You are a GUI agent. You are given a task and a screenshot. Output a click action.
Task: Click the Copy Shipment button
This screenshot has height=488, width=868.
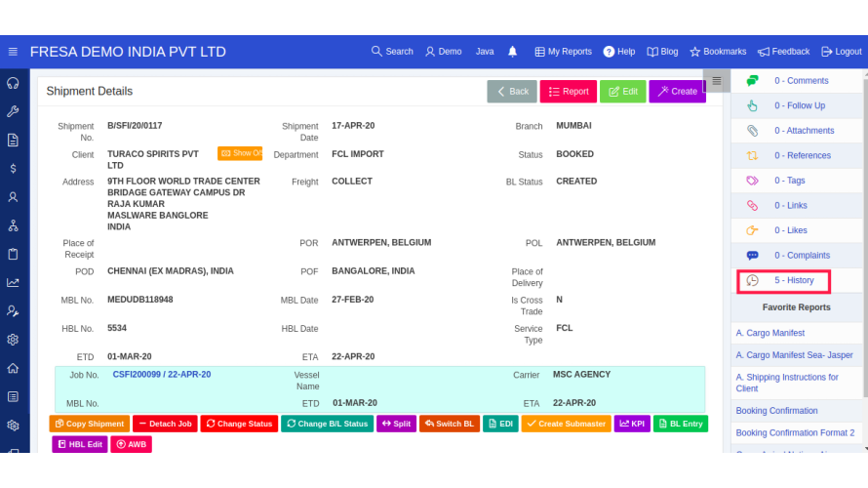pos(89,424)
